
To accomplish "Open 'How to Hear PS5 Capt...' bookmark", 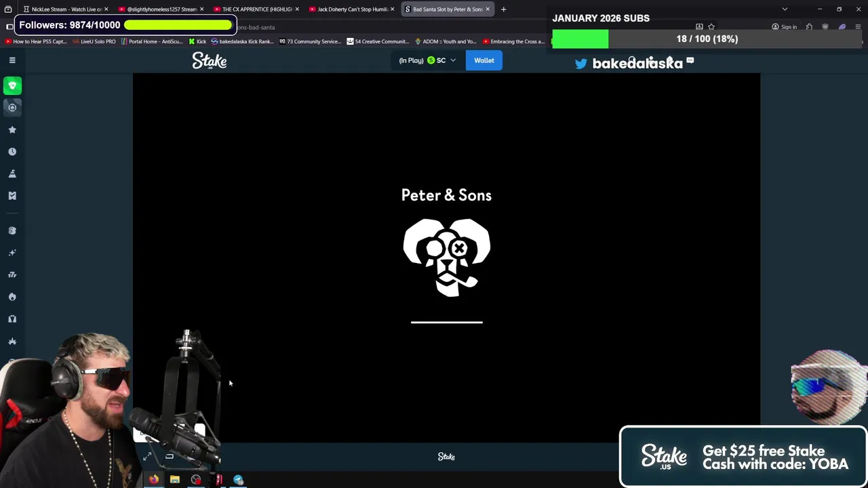I will (x=35, y=41).
